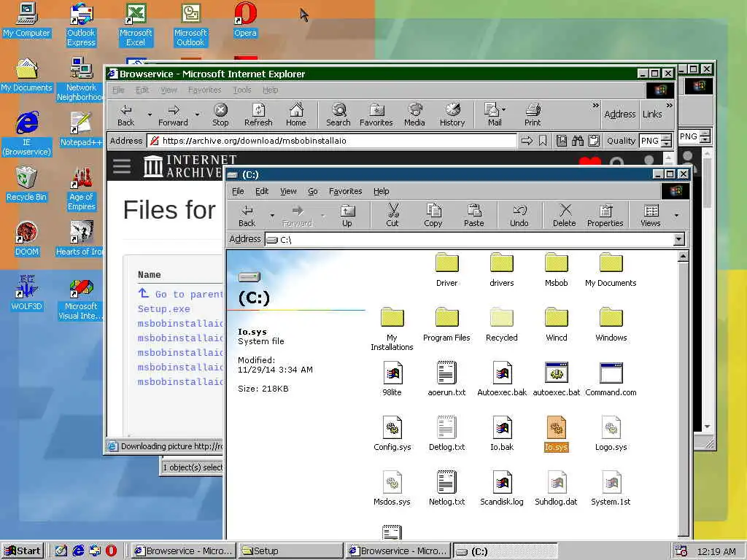747x560 pixels.
Task: Click the Delete toolbar icon
Action: [565, 215]
